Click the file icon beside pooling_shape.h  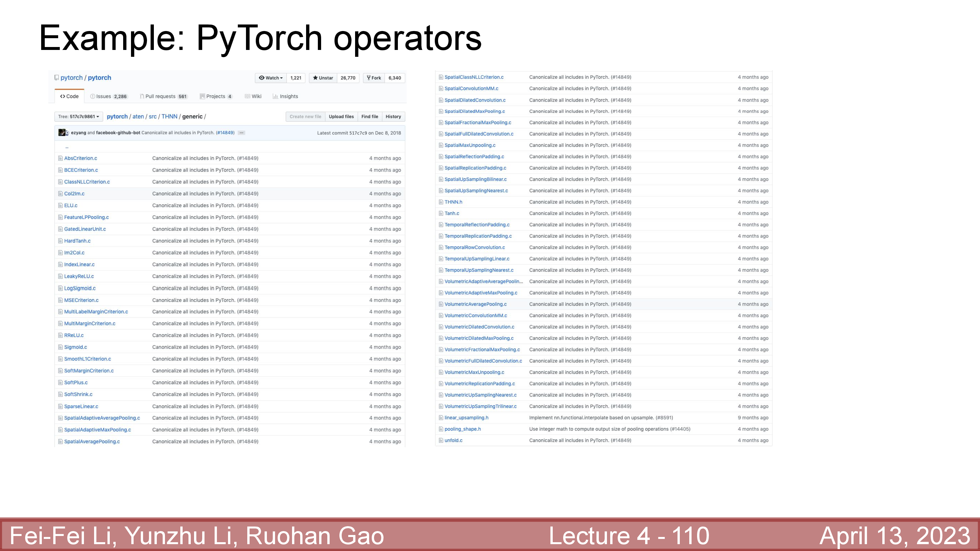click(x=441, y=429)
